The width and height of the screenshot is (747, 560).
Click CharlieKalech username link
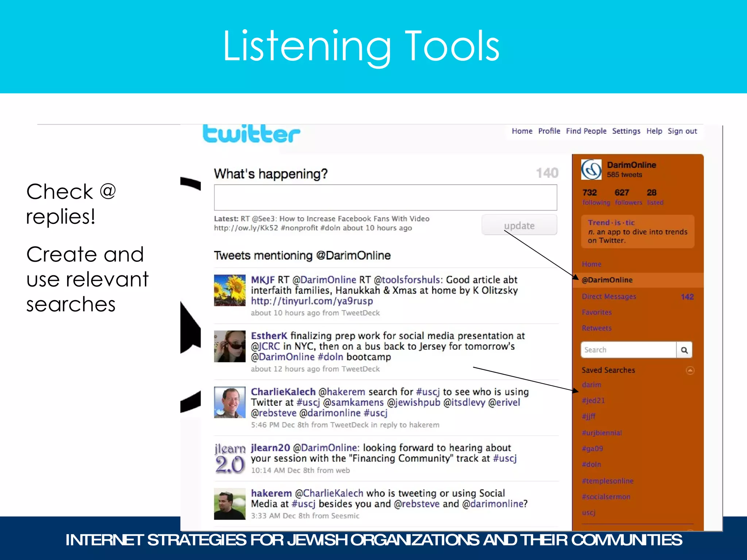pos(283,392)
